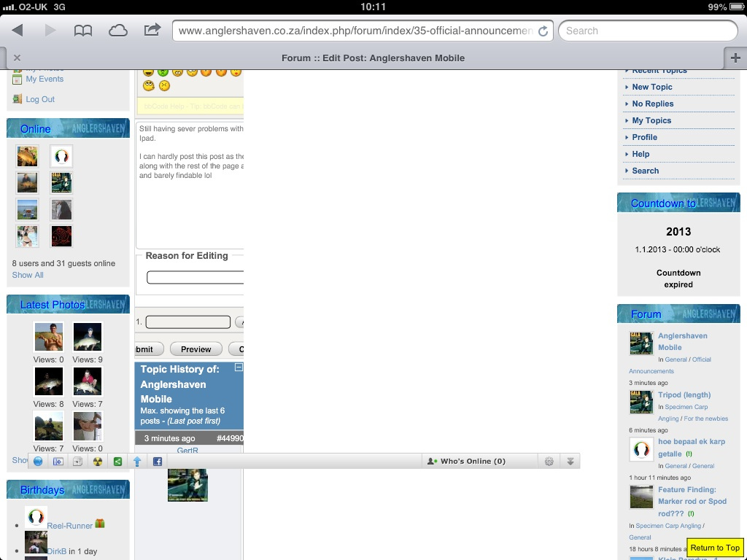Click the Log Out link

pyautogui.click(x=40, y=99)
